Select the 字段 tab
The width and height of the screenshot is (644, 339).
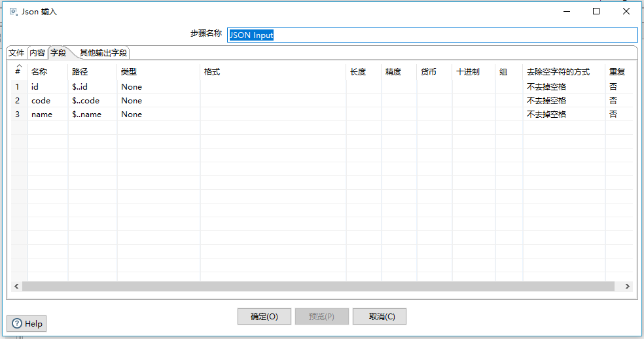pos(59,52)
